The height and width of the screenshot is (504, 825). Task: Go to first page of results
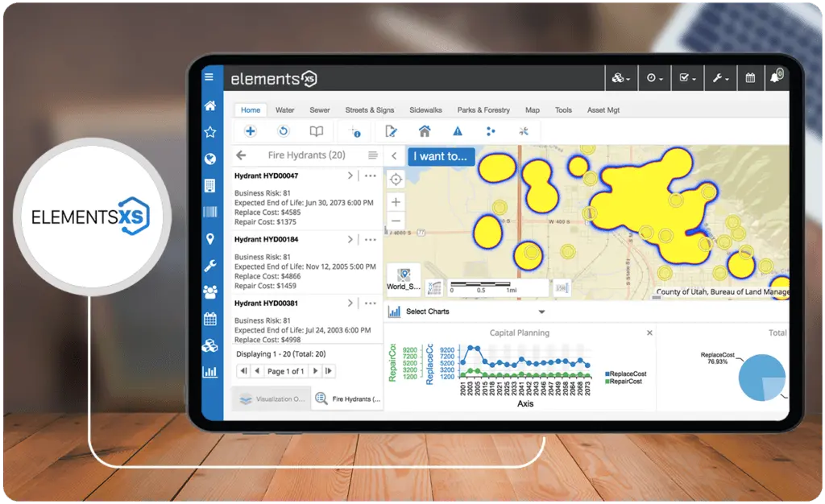243,371
